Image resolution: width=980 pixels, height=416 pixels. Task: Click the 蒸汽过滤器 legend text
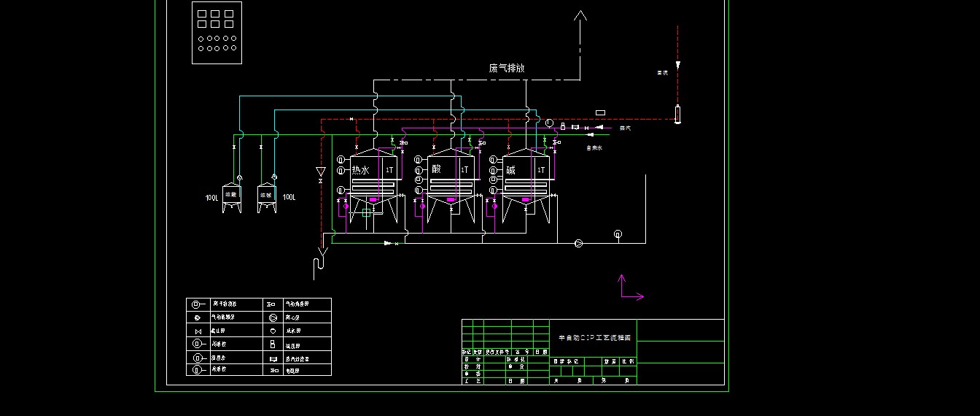tap(297, 359)
